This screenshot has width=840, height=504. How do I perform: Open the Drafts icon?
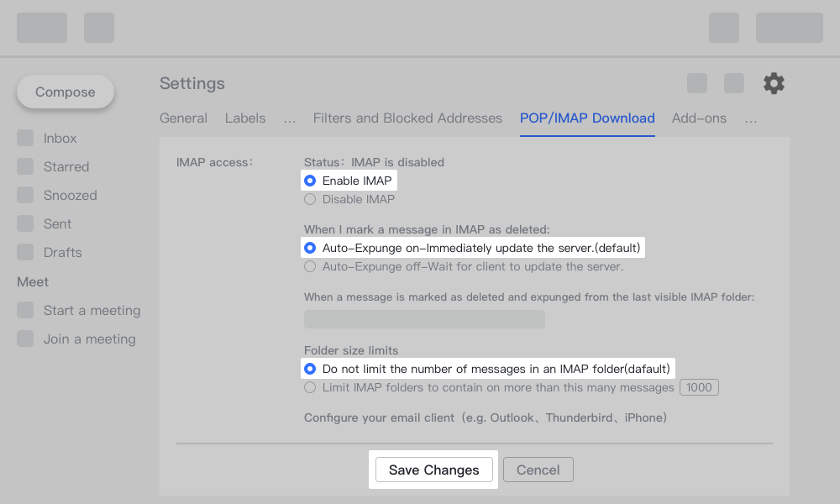point(25,252)
